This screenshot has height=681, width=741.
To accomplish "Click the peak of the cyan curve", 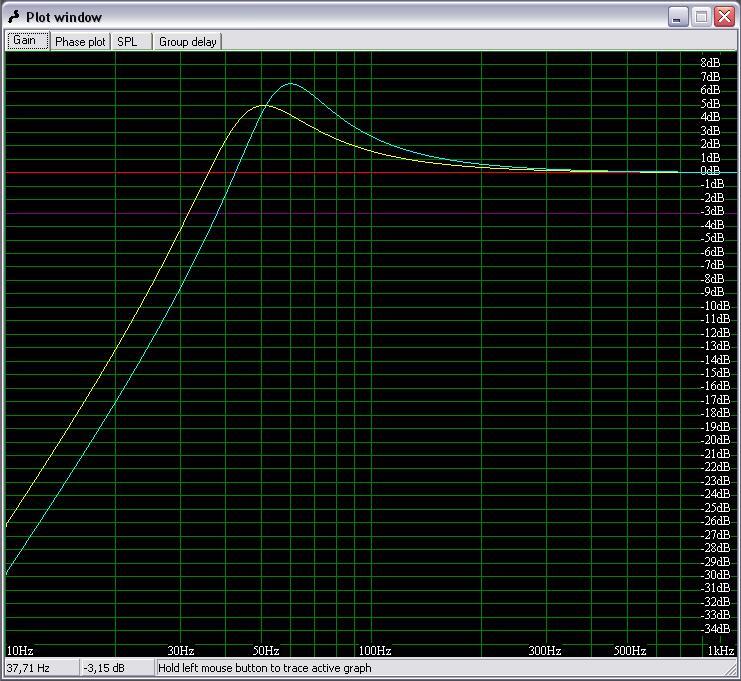I will pyautogui.click(x=291, y=84).
